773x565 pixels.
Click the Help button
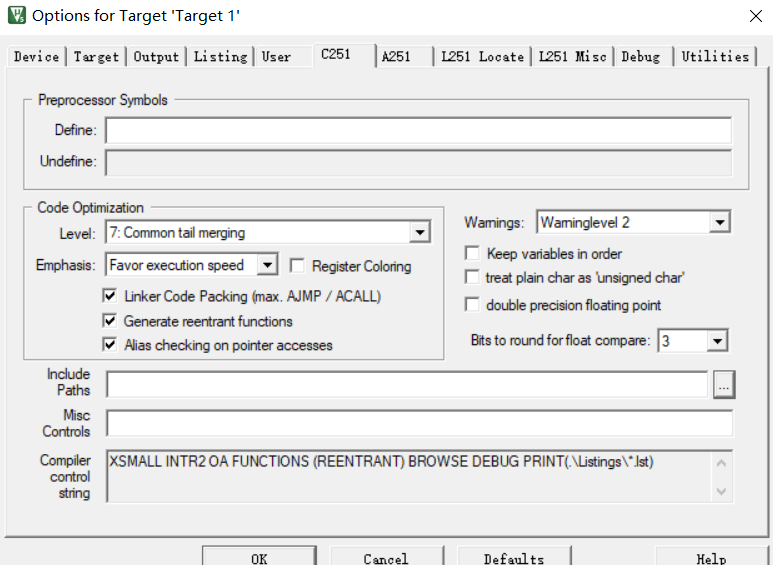tap(711, 558)
